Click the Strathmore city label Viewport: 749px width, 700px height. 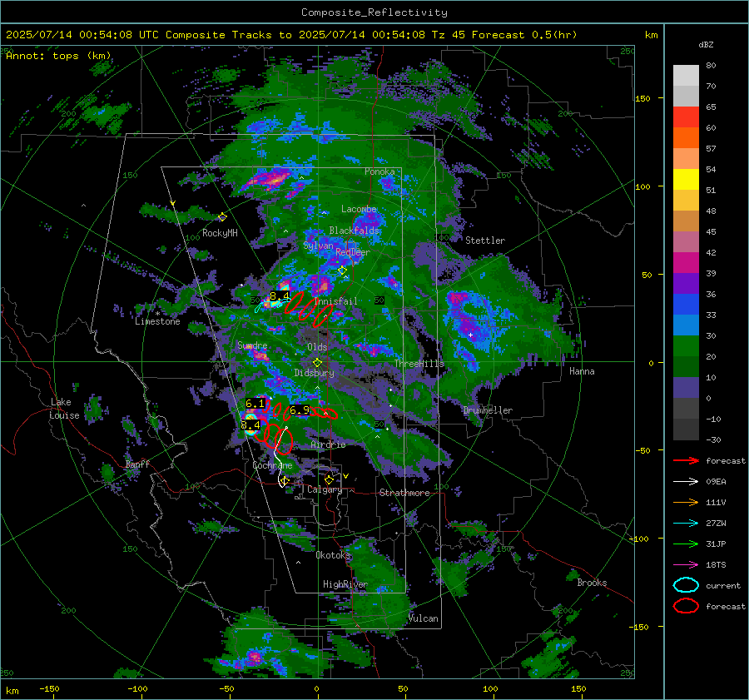tap(404, 493)
